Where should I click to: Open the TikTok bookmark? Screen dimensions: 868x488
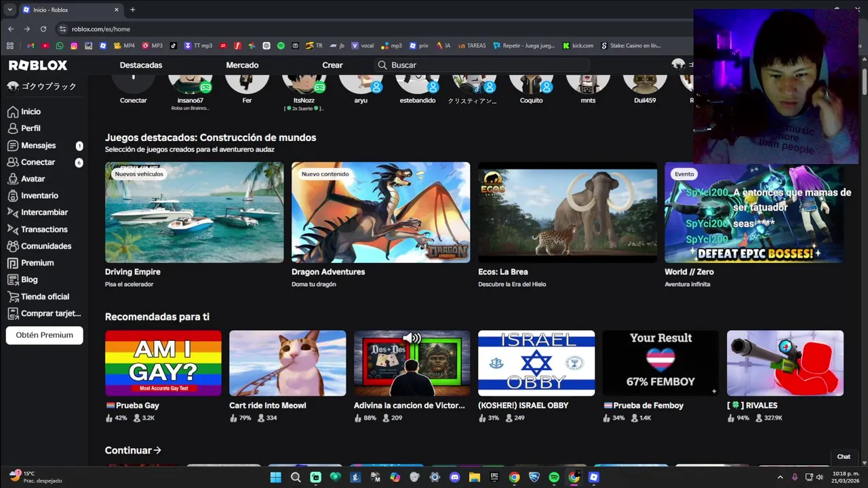tap(174, 46)
